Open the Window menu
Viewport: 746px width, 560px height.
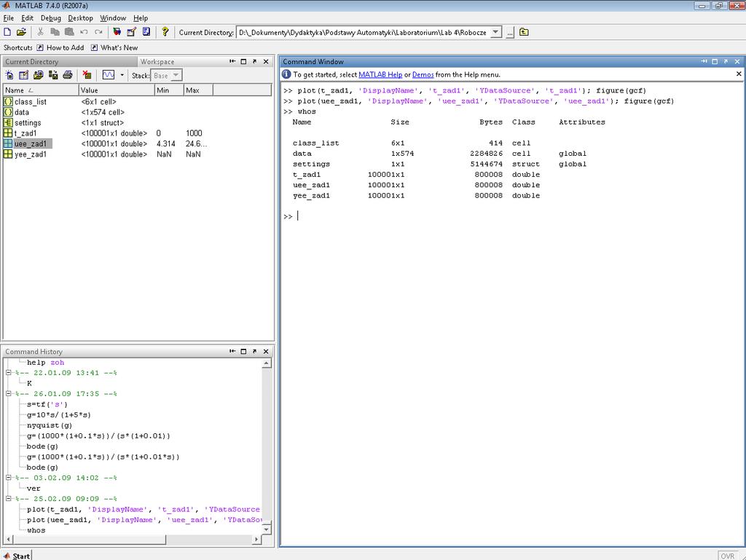pyautogui.click(x=113, y=18)
